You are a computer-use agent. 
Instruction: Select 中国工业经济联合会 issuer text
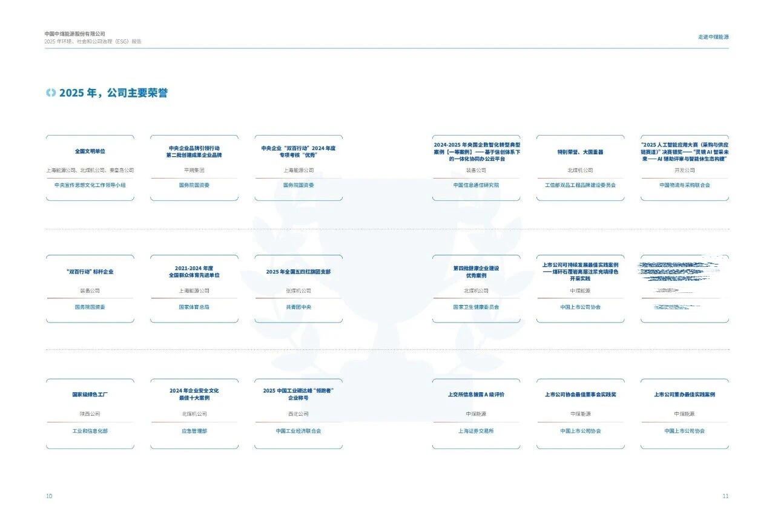[298, 432]
